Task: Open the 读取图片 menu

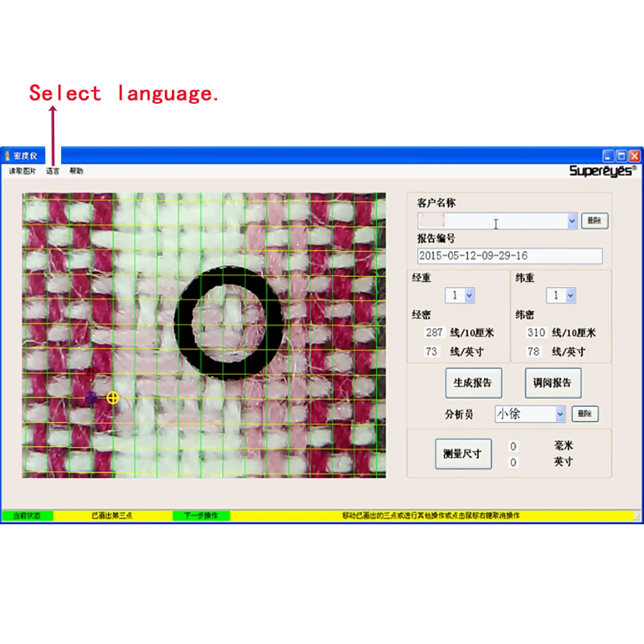Action: coord(23,171)
